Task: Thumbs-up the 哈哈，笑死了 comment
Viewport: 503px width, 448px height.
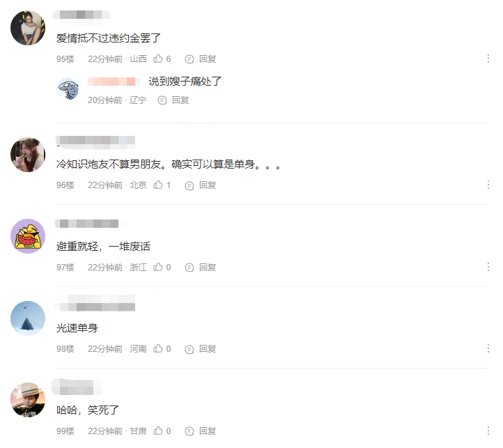Action: (158, 431)
